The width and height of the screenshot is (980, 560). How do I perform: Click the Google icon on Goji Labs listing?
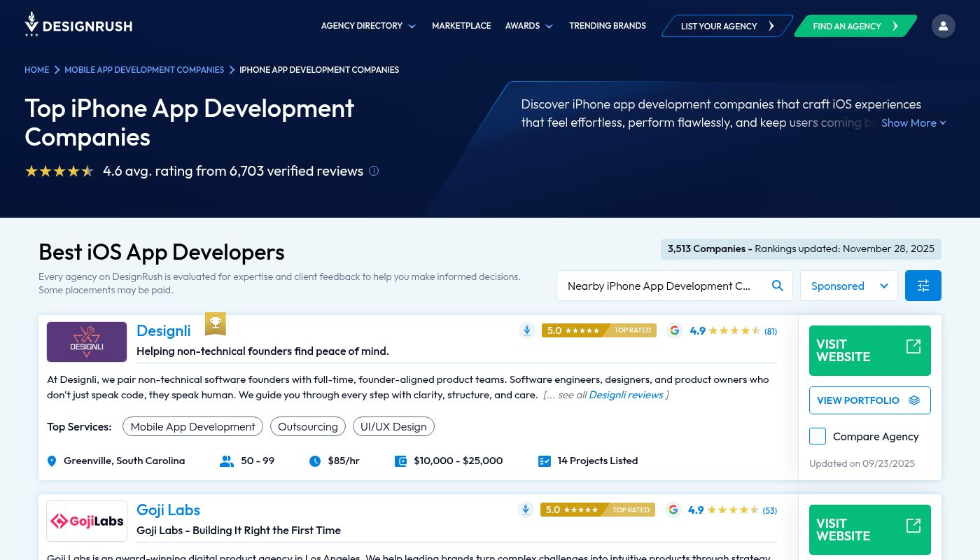[673, 510]
